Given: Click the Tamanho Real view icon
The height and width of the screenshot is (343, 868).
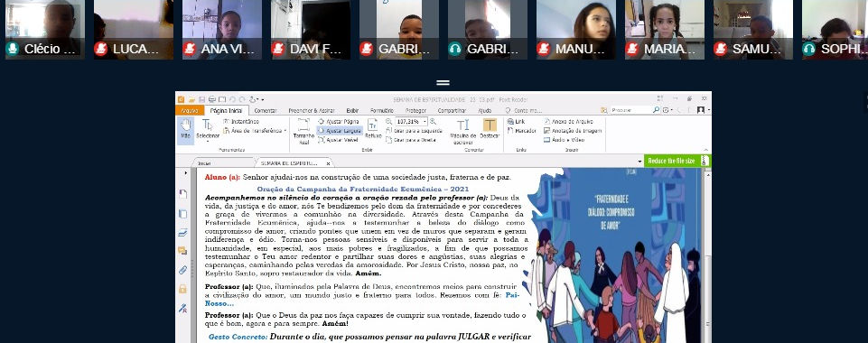Looking at the screenshot, I should pyautogui.click(x=303, y=131).
